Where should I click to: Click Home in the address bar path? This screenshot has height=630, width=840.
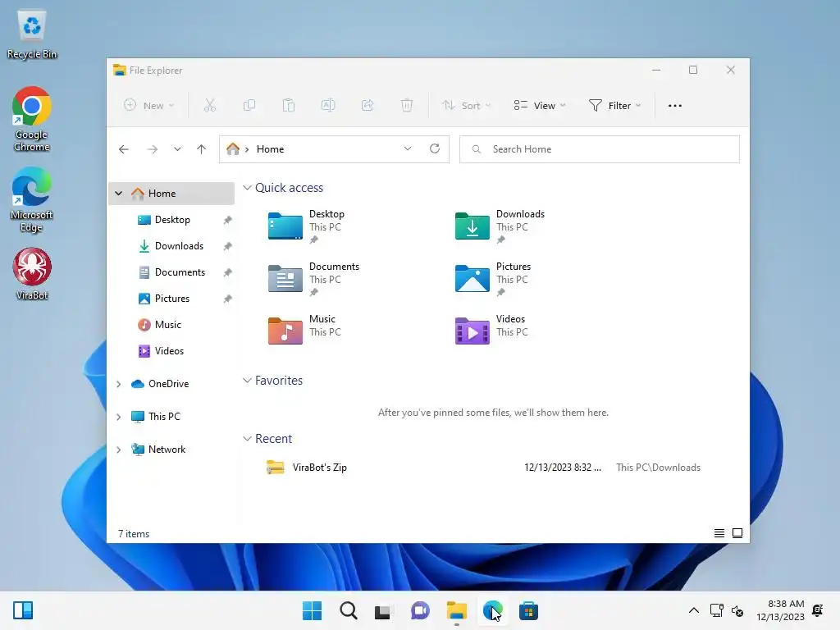tap(270, 149)
